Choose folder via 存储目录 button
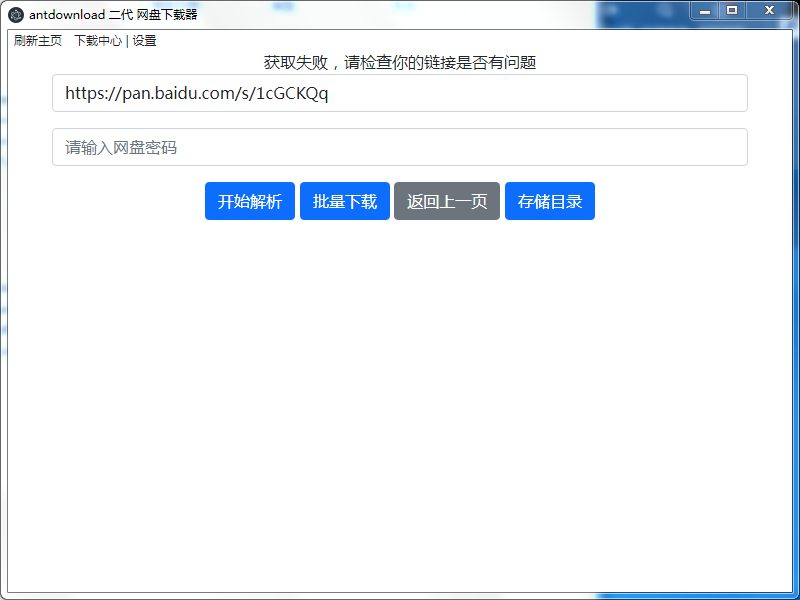800x600 pixels. 550,201
